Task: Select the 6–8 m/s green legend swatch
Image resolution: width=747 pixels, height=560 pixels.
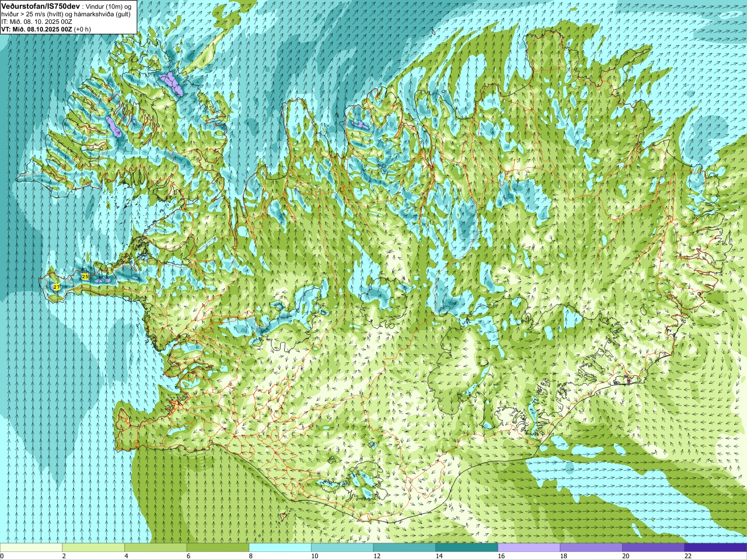Action: coord(218,548)
